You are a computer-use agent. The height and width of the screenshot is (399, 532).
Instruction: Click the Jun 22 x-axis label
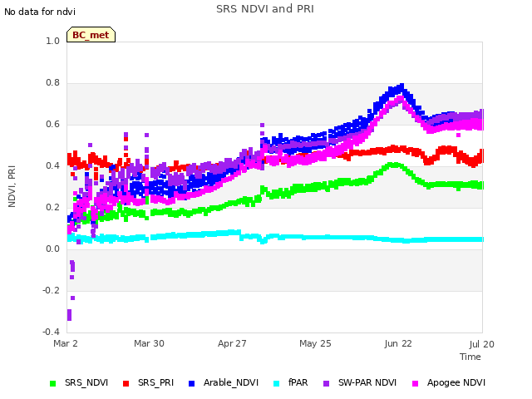click(398, 343)
